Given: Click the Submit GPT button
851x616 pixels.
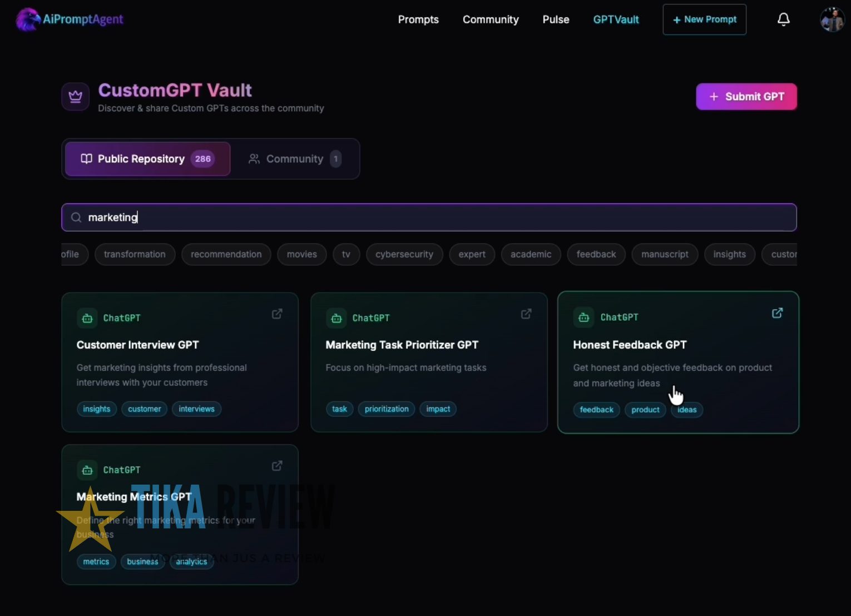Looking at the screenshot, I should tap(746, 97).
